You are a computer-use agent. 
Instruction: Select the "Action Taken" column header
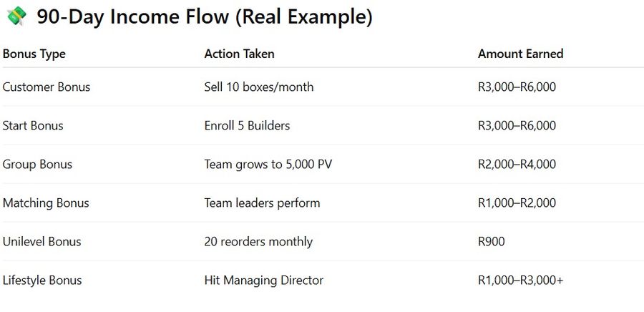(239, 54)
